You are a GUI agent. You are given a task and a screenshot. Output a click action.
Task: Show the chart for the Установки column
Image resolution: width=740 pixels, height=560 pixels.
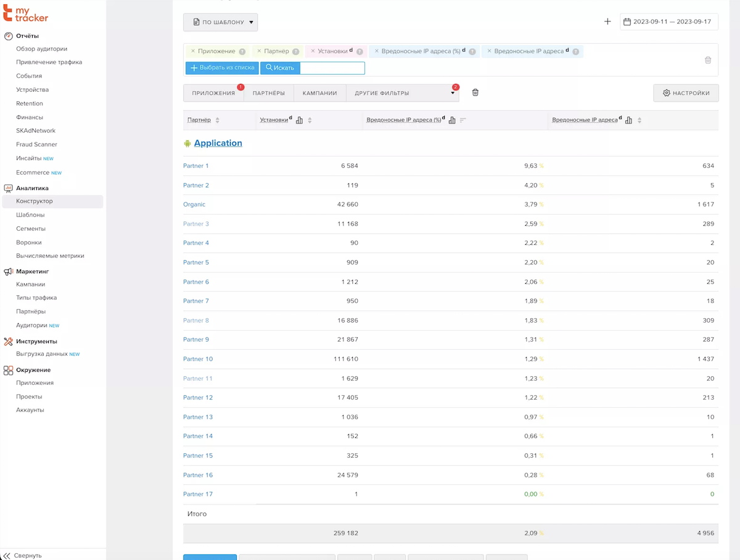[300, 120]
